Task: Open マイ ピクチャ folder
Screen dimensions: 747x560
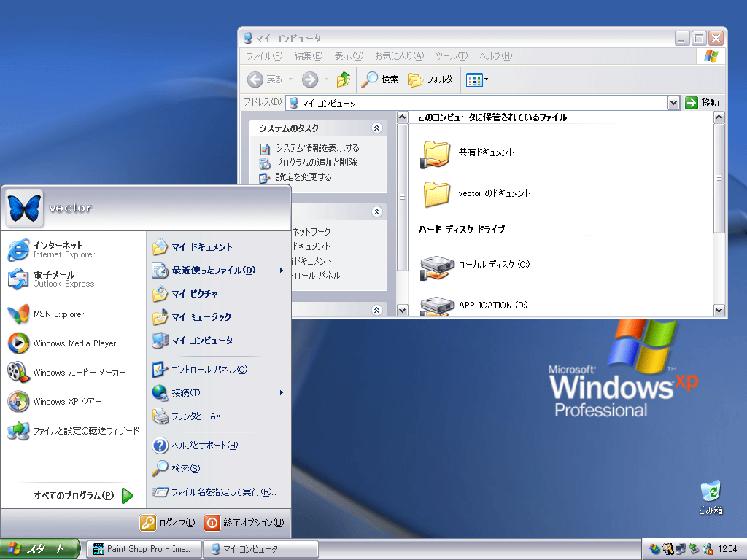Action: coord(185,294)
